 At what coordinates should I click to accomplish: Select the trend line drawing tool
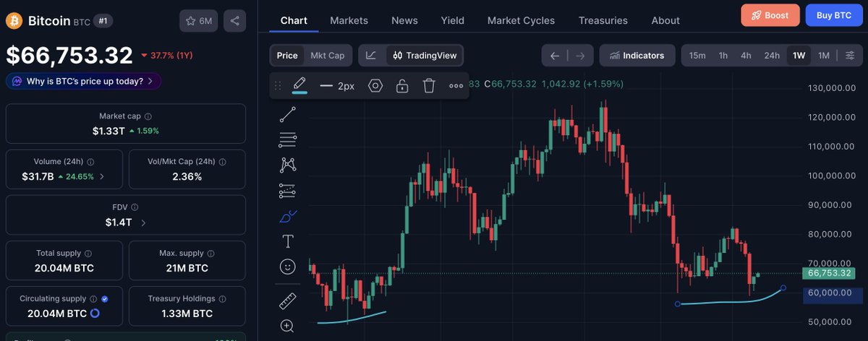click(287, 114)
